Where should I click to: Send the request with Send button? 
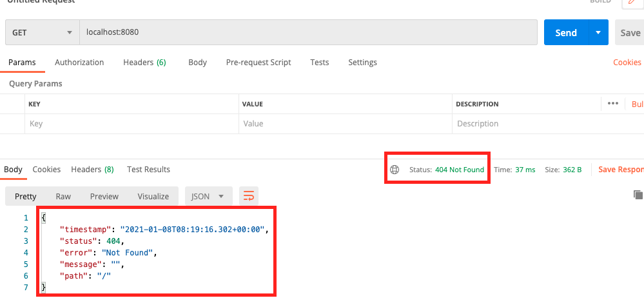point(566,32)
